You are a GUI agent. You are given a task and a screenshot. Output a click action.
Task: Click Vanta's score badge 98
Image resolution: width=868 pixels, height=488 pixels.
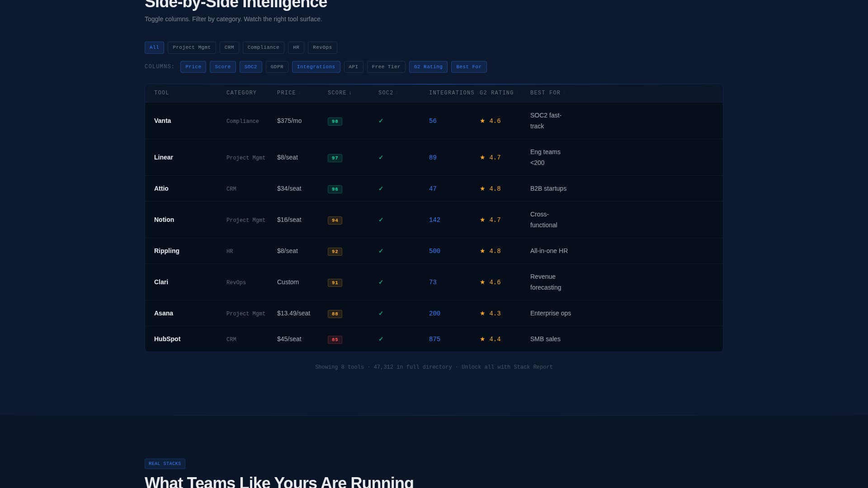[x=335, y=122]
